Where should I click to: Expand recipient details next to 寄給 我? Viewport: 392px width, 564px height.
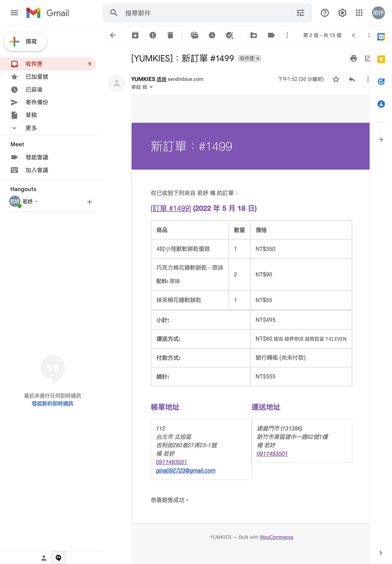(151, 87)
